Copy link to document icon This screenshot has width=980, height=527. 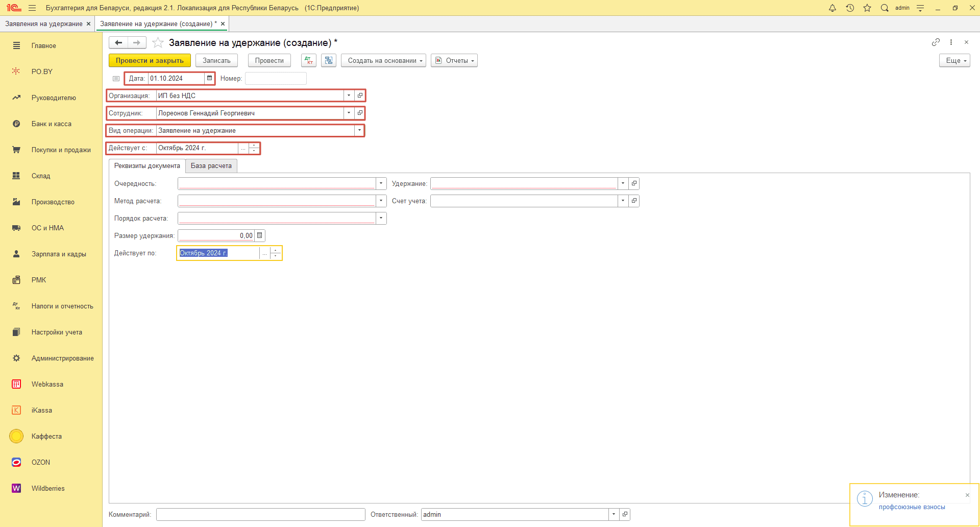pos(936,42)
